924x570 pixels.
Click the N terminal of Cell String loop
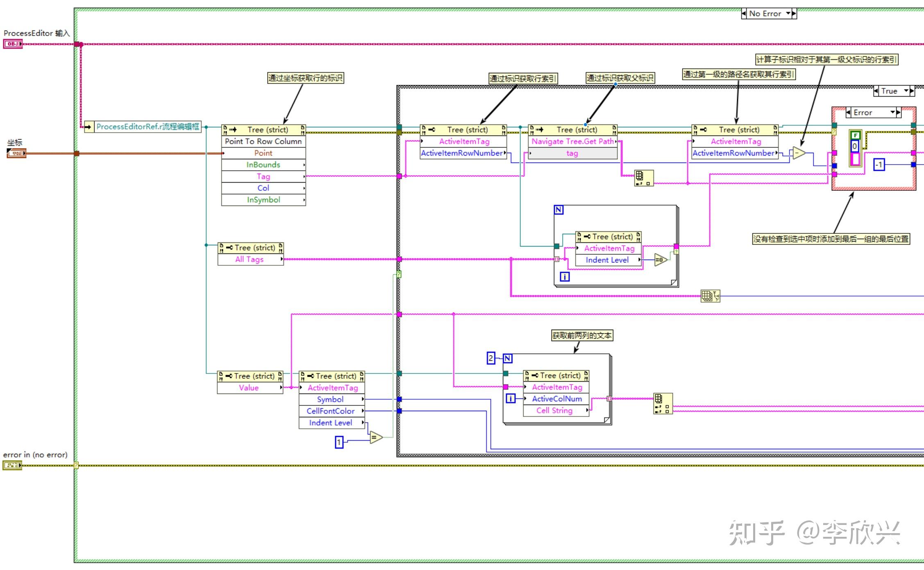coord(508,359)
